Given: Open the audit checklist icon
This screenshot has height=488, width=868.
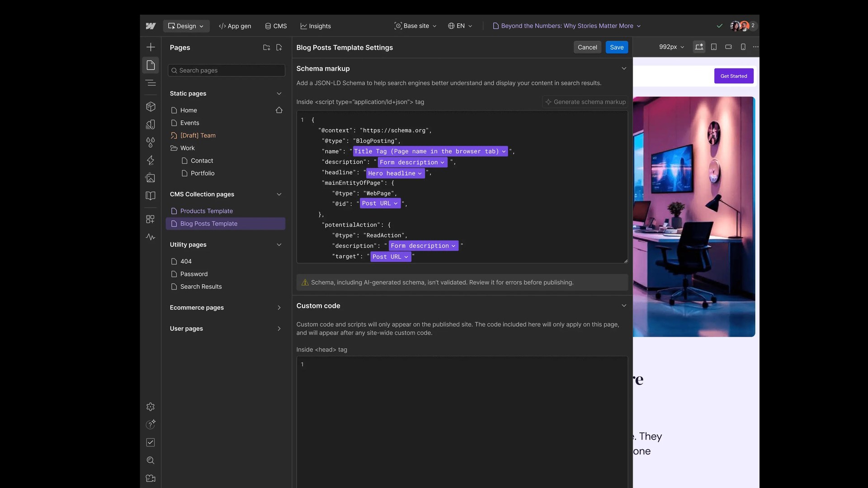Looking at the screenshot, I should [x=151, y=442].
